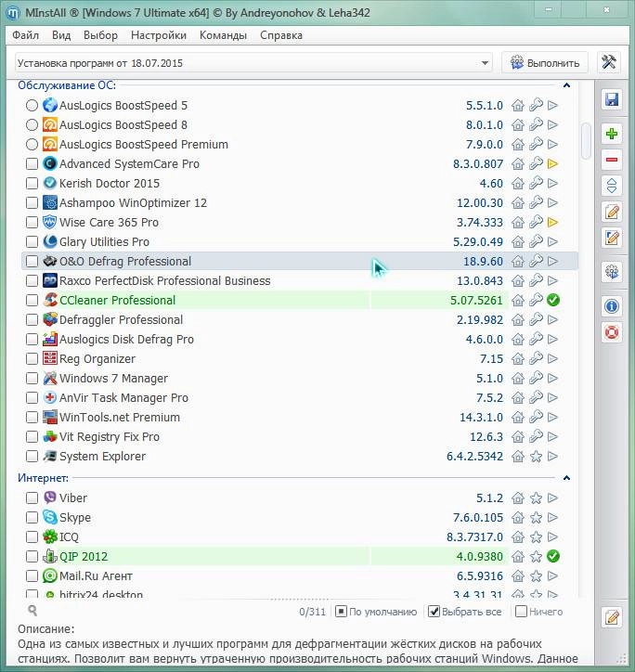Click green checkmark for QIP 2012
The image size is (635, 672).
pos(553,556)
